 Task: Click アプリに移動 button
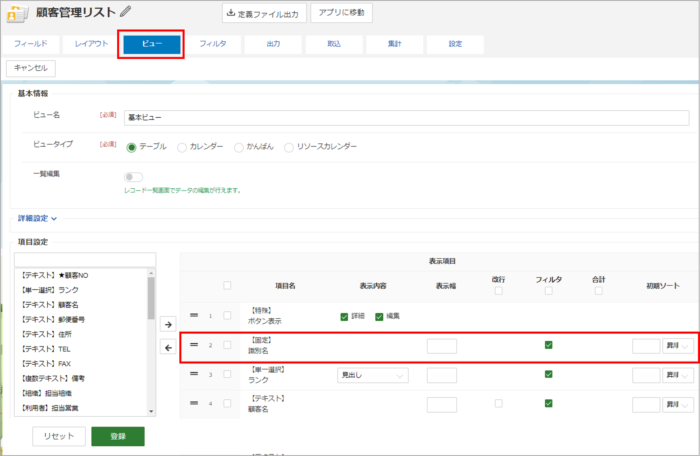(342, 13)
